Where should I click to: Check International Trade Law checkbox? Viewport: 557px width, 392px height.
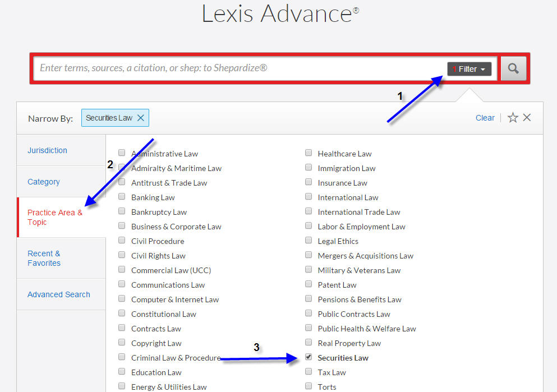tap(309, 211)
